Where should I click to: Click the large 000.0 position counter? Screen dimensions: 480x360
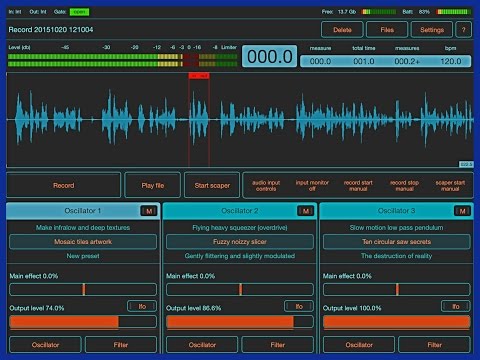coord(269,56)
